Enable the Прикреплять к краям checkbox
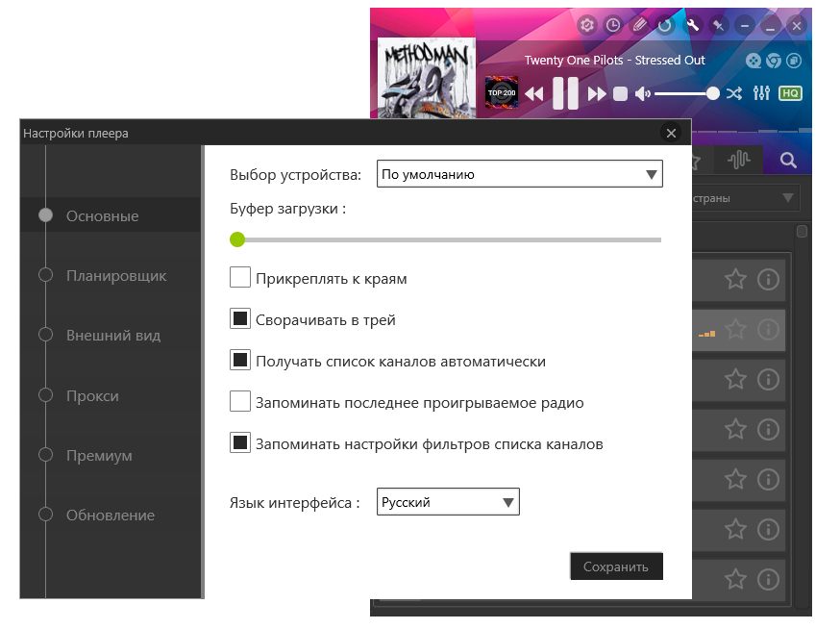This screenshot has height=629, width=840. [240, 278]
